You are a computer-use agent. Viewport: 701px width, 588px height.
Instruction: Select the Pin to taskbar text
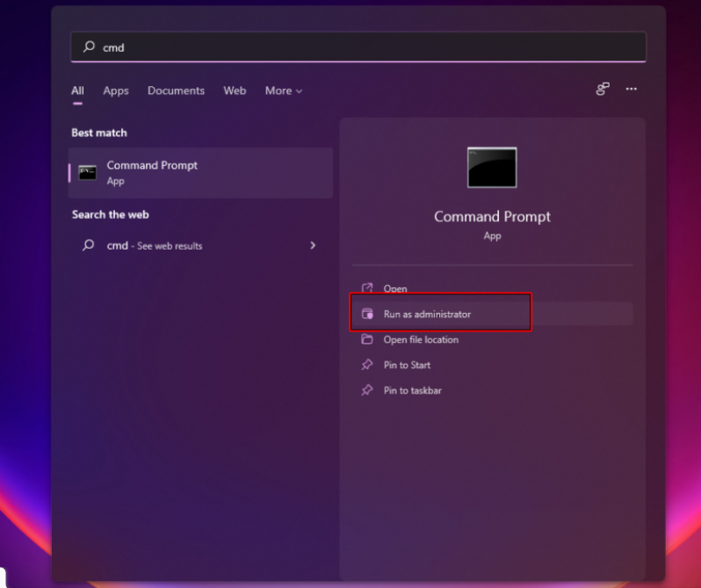(x=412, y=390)
